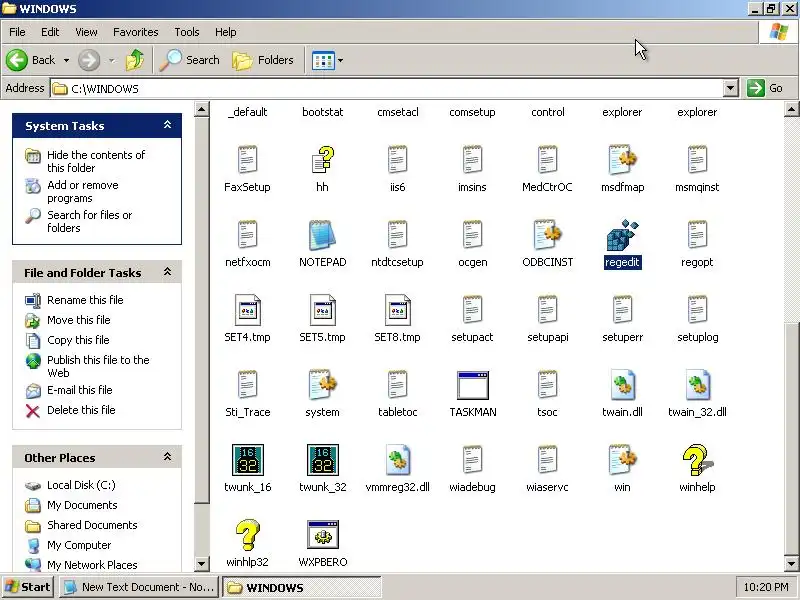Select the msdfmap settings file icon

pos(622,160)
